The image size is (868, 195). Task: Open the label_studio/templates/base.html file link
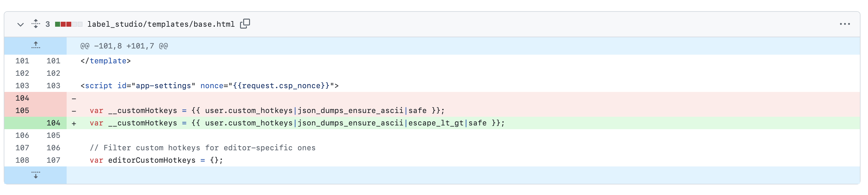[161, 24]
